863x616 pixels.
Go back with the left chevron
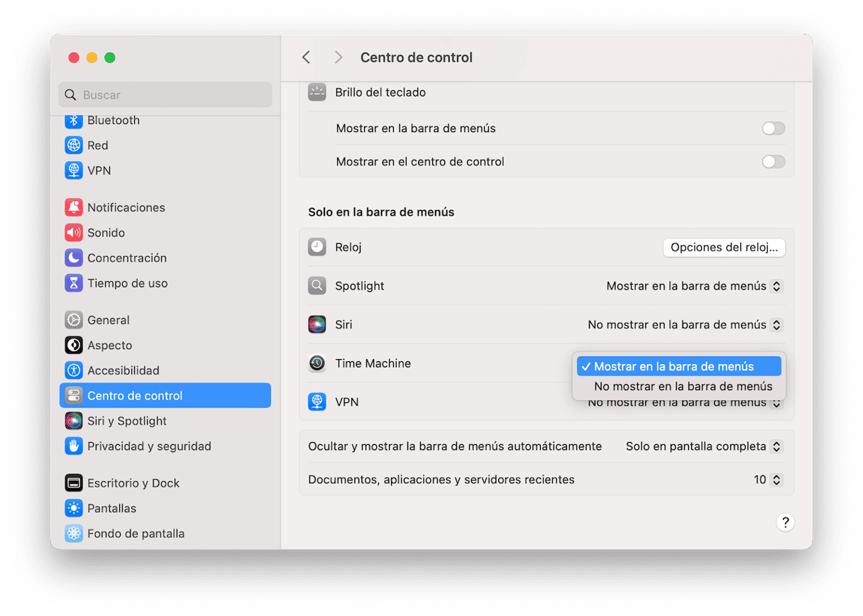(306, 57)
